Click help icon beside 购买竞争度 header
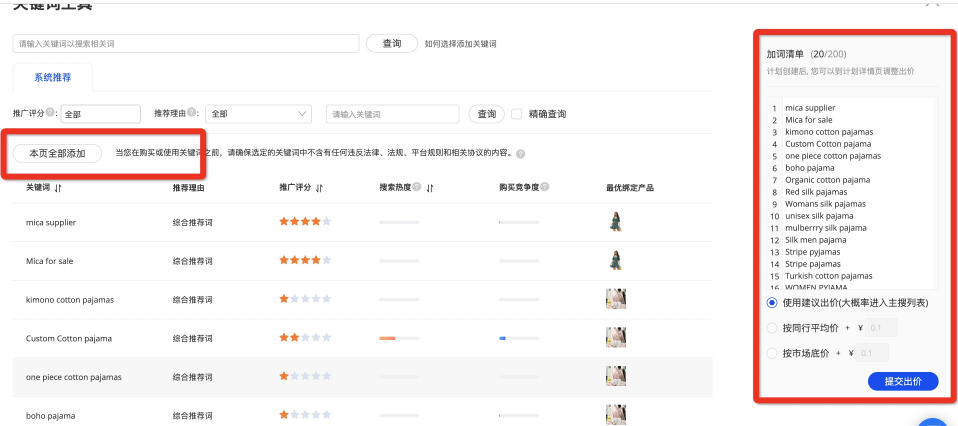 (x=545, y=188)
